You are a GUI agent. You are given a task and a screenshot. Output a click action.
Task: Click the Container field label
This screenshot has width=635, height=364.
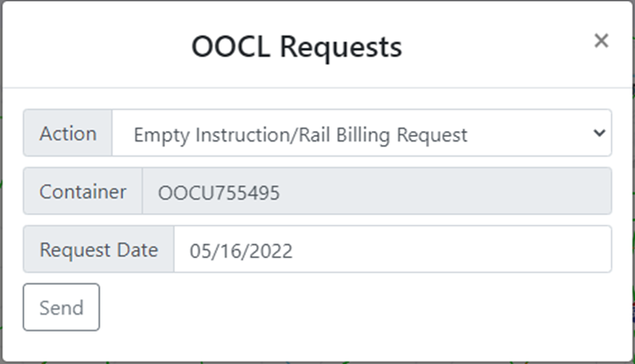click(83, 191)
